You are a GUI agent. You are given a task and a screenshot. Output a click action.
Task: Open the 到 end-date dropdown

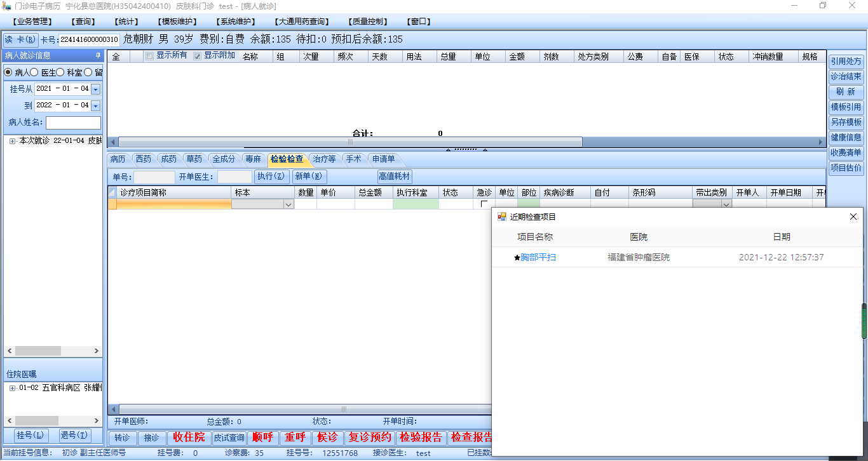click(96, 105)
